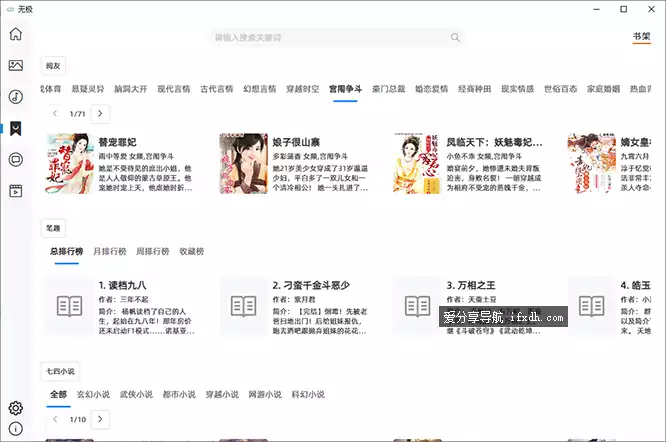Switch to 科幻小说 tab

(308, 394)
